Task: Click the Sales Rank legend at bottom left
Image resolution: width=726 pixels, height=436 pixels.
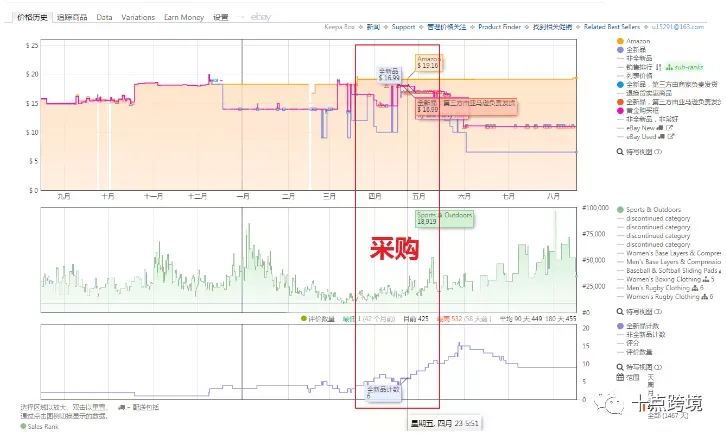Action: tap(40, 426)
